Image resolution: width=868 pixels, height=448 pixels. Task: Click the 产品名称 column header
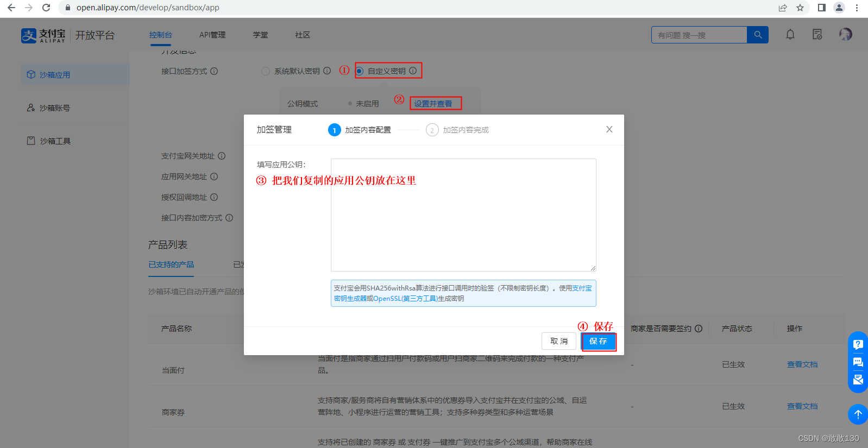(177, 329)
